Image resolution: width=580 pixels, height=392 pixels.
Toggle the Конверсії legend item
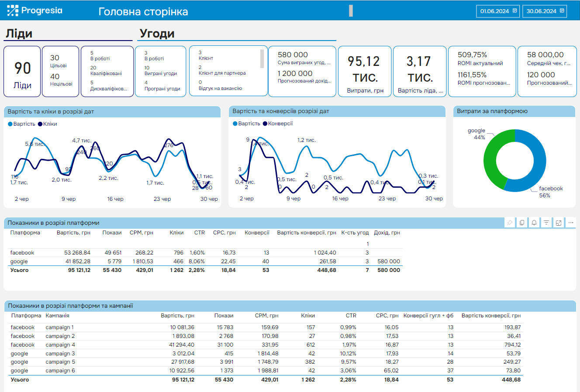278,124
